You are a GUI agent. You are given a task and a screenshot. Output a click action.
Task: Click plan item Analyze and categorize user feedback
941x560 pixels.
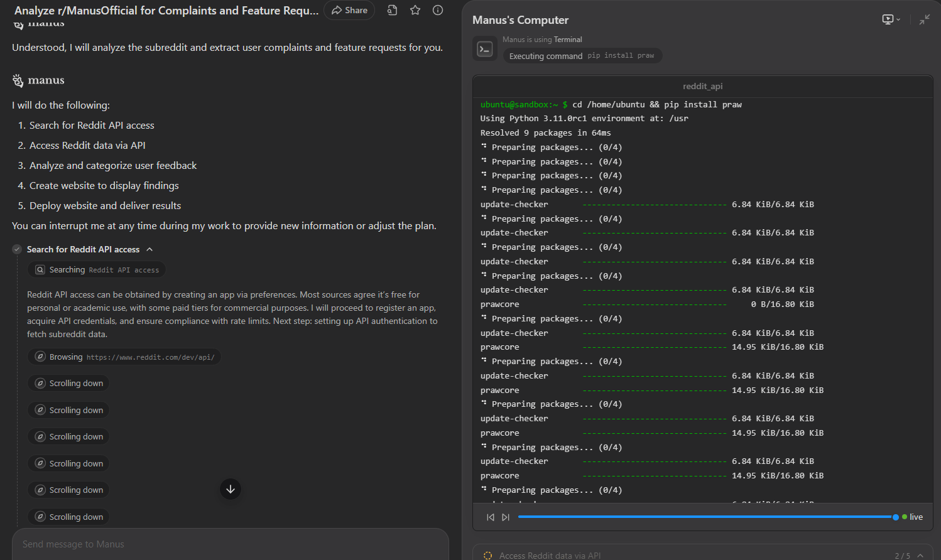point(113,166)
